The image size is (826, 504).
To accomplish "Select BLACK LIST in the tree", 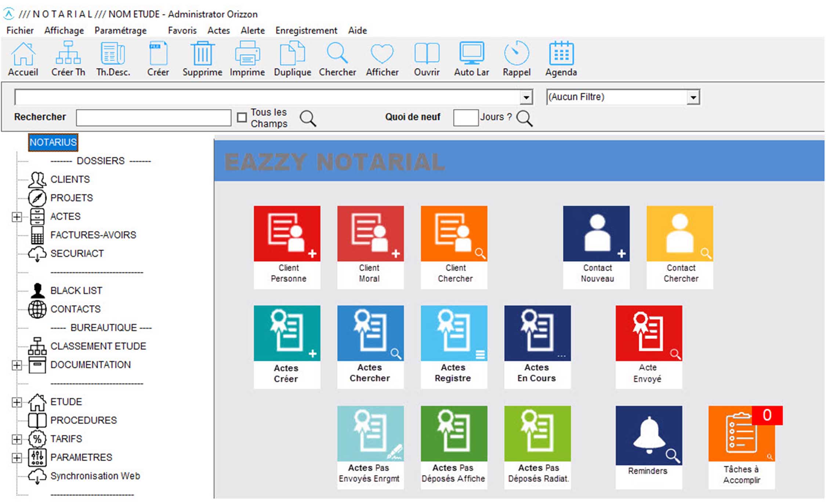I will (x=76, y=290).
